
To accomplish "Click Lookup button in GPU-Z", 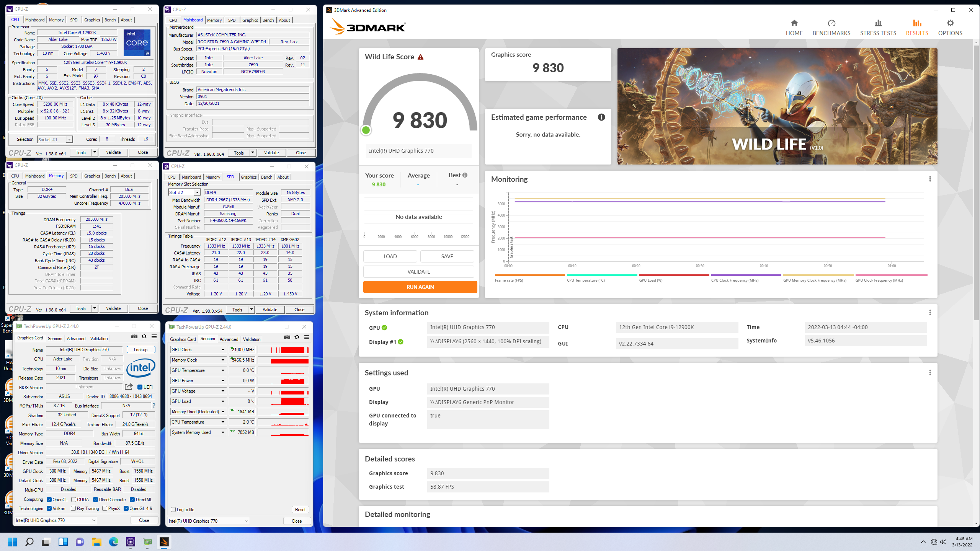I will click(140, 350).
